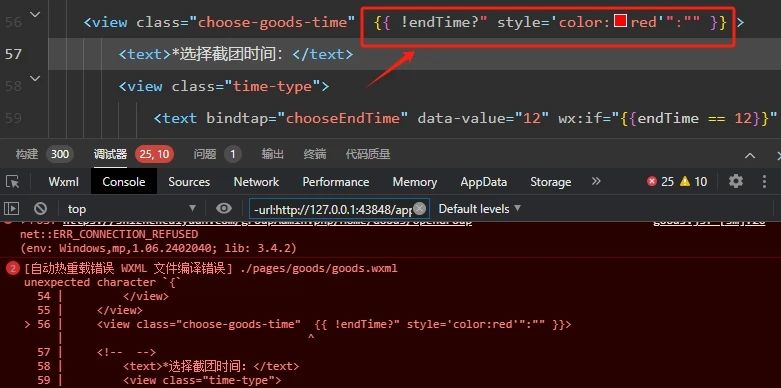Click the red error count 25
Viewport: 781px width, 388px height.
pyautogui.click(x=660, y=182)
